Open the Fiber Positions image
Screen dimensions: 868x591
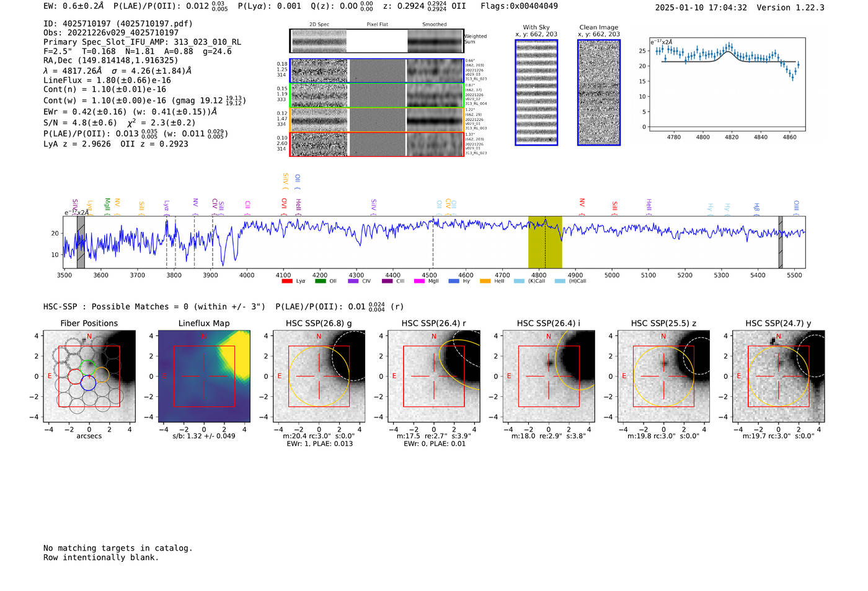[x=89, y=376]
